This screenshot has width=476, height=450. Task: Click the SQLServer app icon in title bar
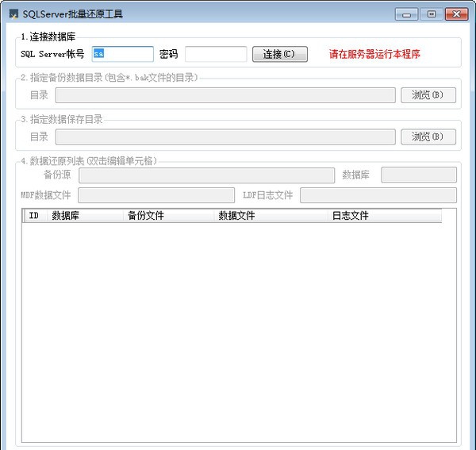[13, 14]
